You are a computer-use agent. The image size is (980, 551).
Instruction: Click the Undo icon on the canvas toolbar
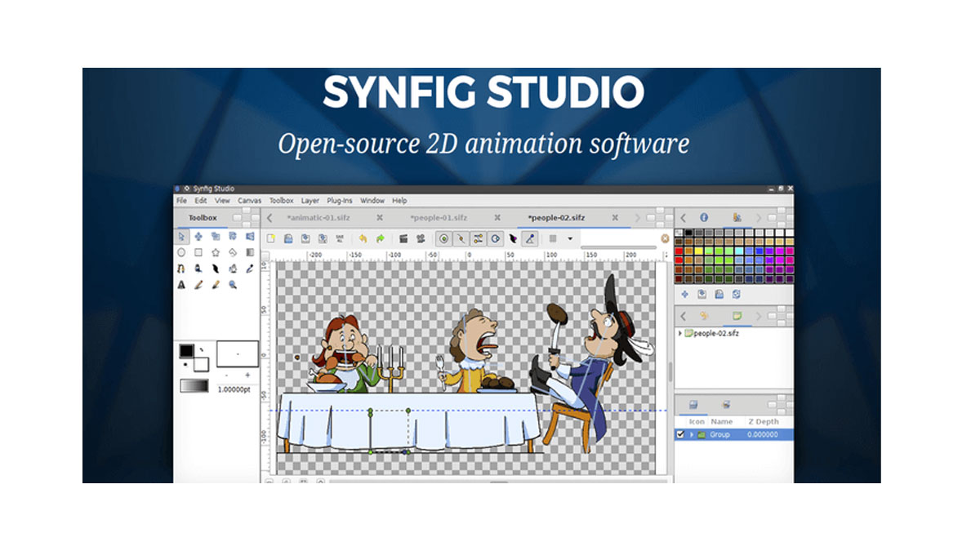[363, 239]
